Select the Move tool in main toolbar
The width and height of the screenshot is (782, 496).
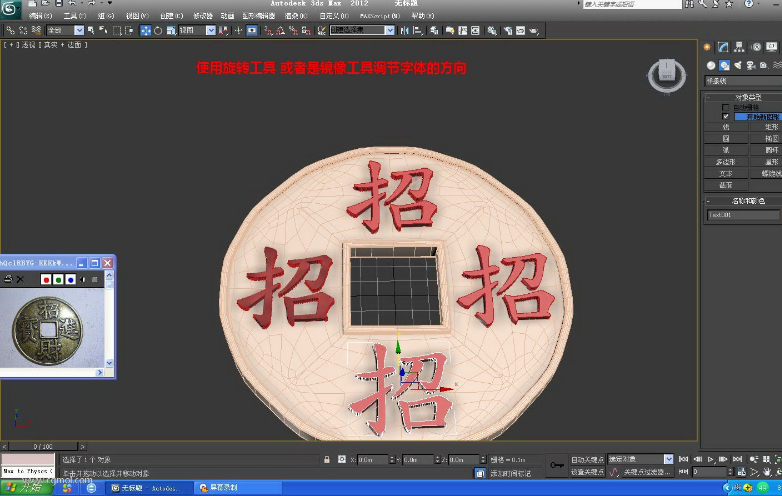tap(146, 30)
